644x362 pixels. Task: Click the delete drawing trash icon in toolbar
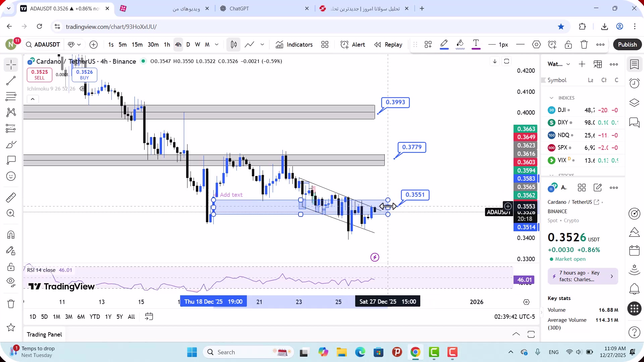tap(584, 45)
